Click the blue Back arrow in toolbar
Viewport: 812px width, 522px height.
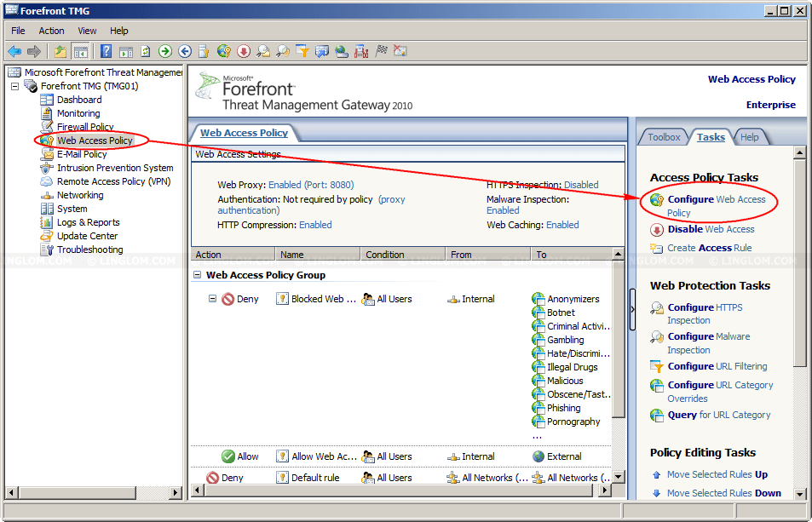click(x=14, y=51)
